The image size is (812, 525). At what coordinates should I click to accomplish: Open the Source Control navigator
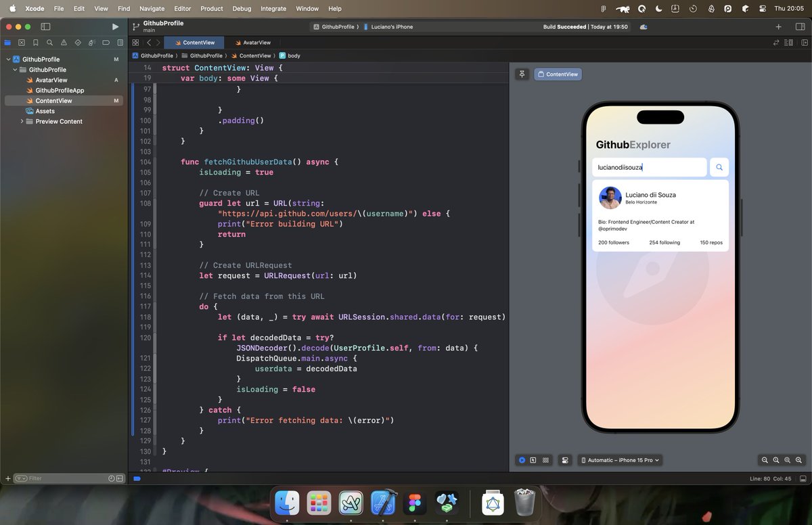[22, 42]
